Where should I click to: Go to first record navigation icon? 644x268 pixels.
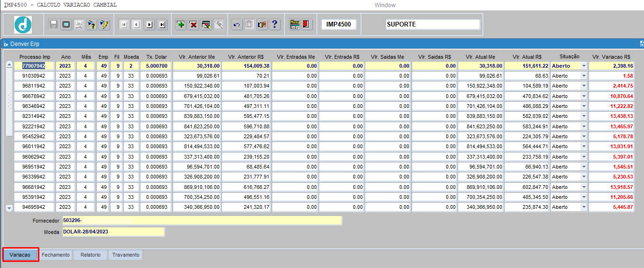124,25
